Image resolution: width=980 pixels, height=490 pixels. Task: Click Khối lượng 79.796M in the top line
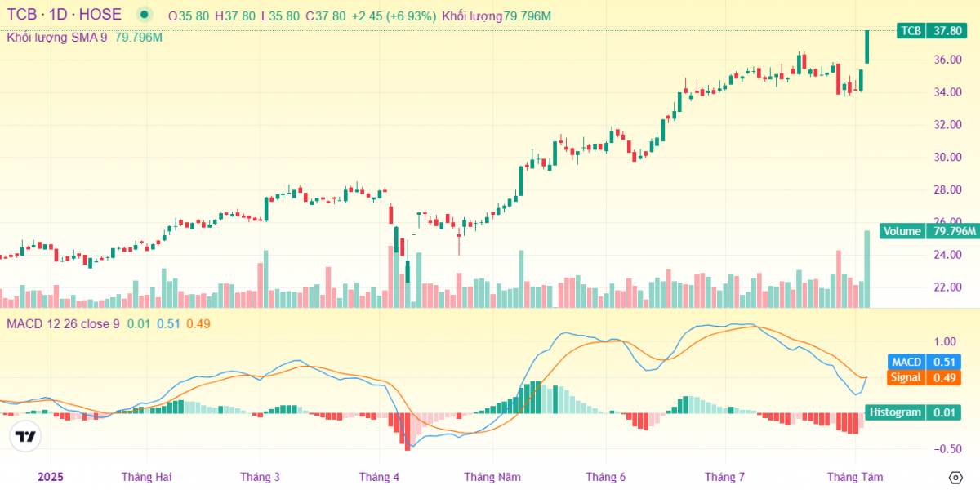[497, 16]
